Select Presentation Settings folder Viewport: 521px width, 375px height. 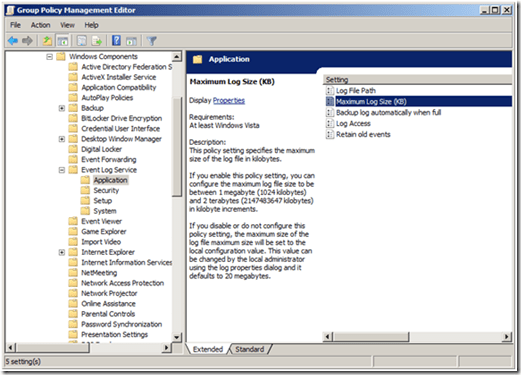pos(114,335)
